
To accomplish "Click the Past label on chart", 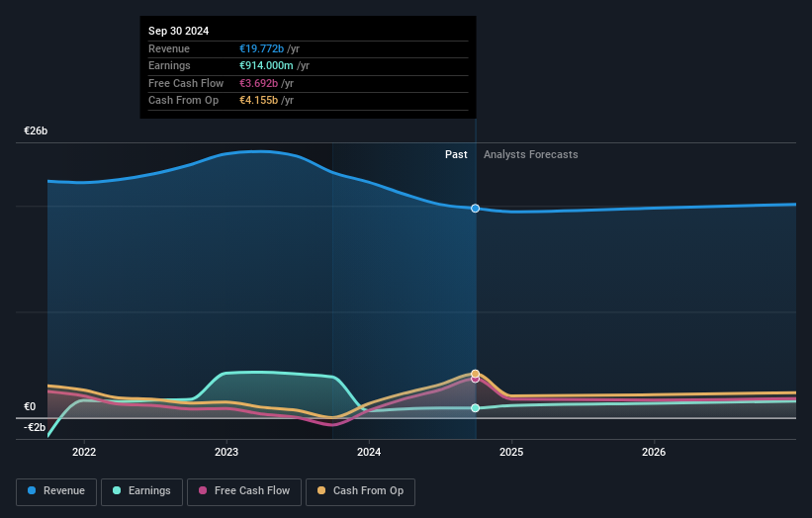I will point(456,154).
